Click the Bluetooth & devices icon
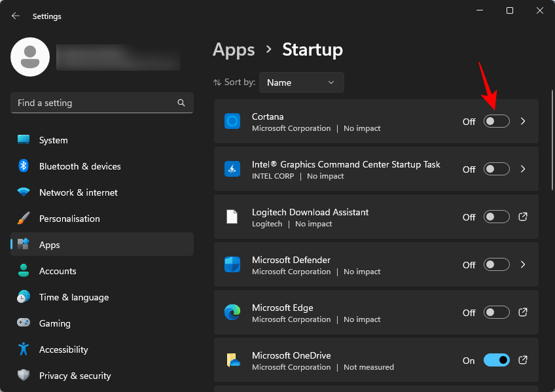The width and height of the screenshot is (555, 392). point(24,166)
